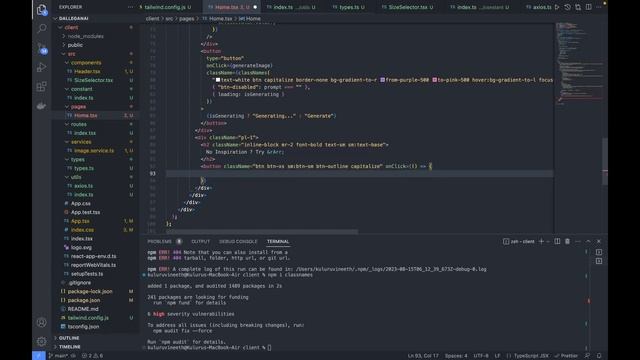The height and width of the screenshot is (360, 640).
Task: Expand the Timeline section
Action: (x=69, y=347)
